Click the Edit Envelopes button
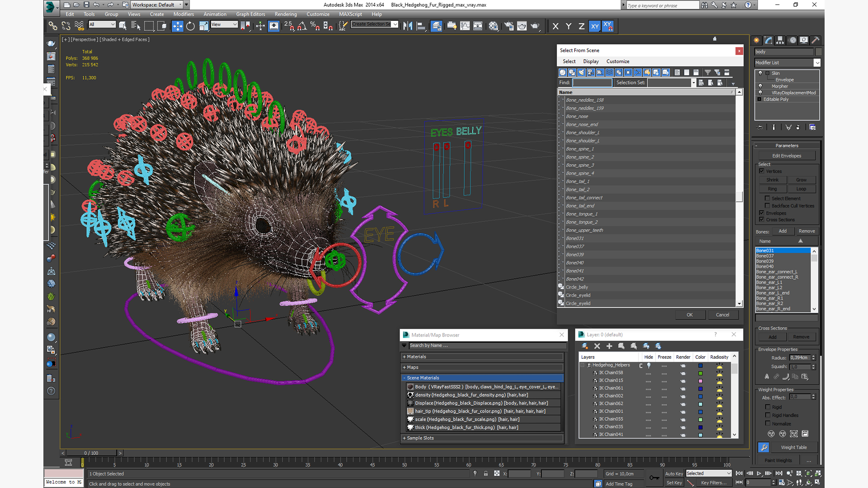This screenshot has height=488, width=868. pos(786,156)
